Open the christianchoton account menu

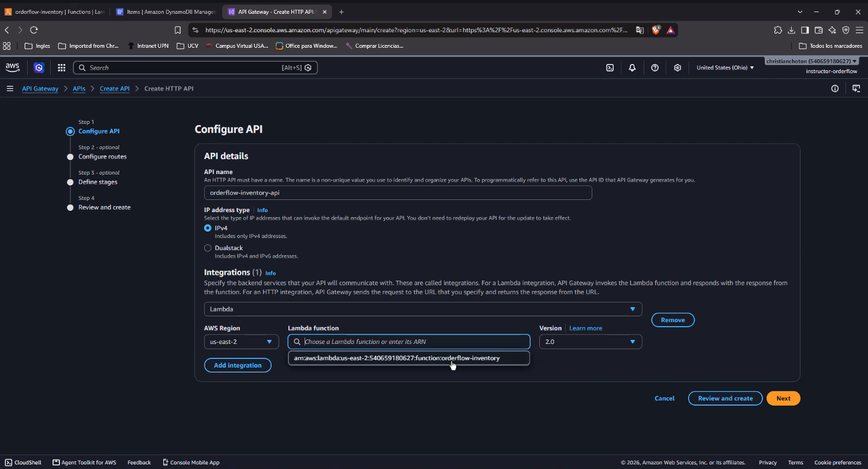point(812,61)
